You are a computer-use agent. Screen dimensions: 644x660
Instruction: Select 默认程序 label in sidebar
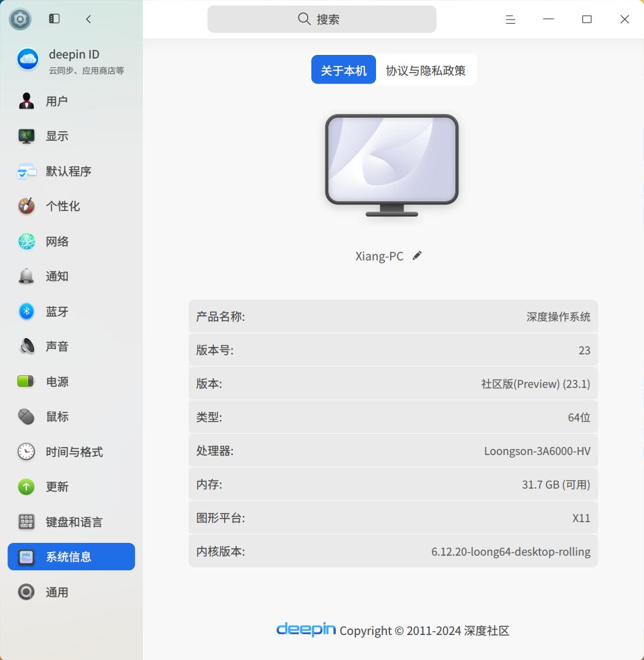coord(68,171)
